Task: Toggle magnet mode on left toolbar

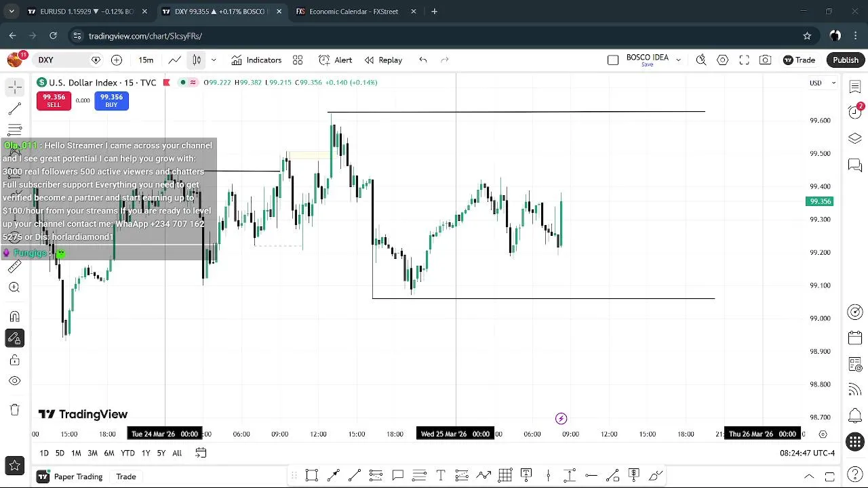Action: (x=14, y=317)
